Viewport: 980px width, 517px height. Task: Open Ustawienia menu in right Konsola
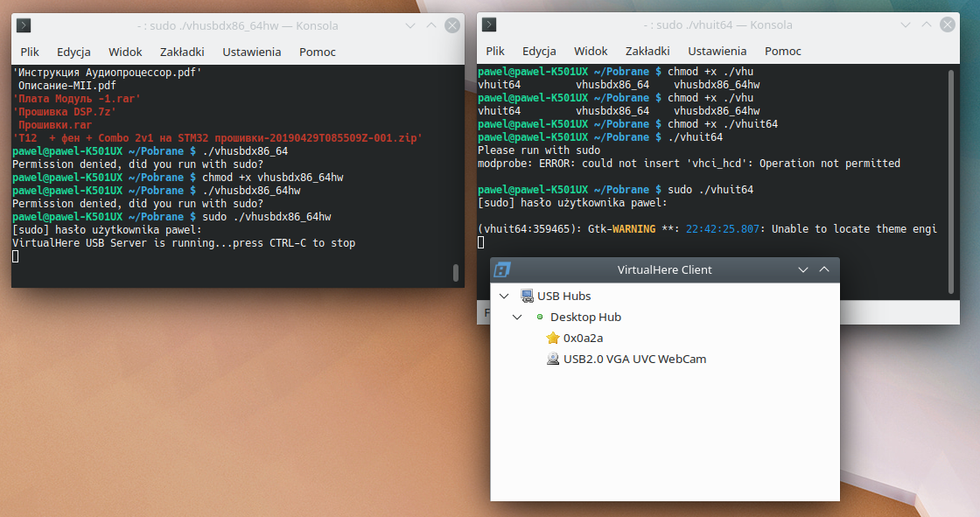717,52
